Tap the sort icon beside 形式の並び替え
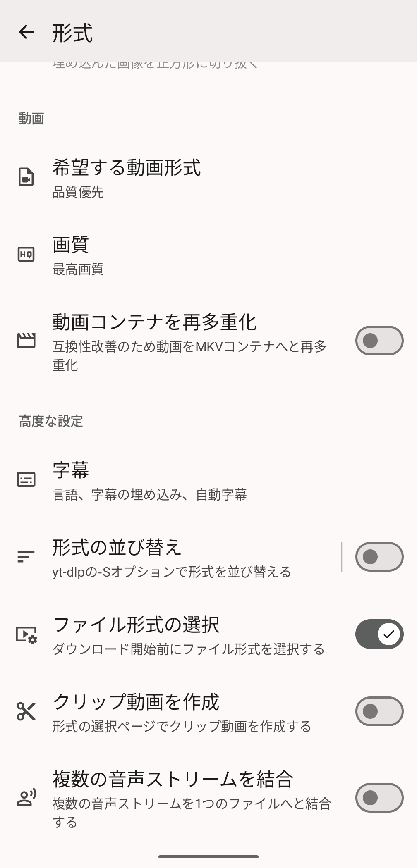The width and height of the screenshot is (417, 868). [x=26, y=557]
